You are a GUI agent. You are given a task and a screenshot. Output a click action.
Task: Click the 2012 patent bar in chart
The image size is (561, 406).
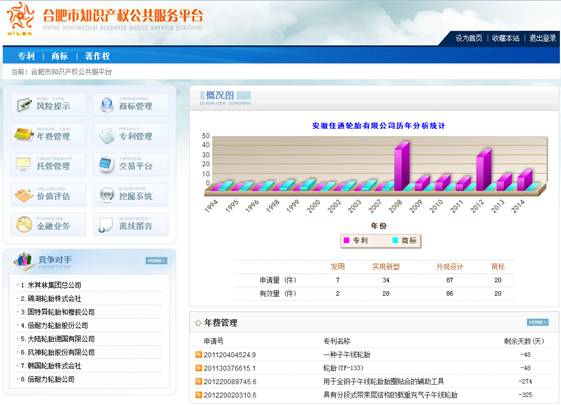pyautogui.click(x=483, y=170)
